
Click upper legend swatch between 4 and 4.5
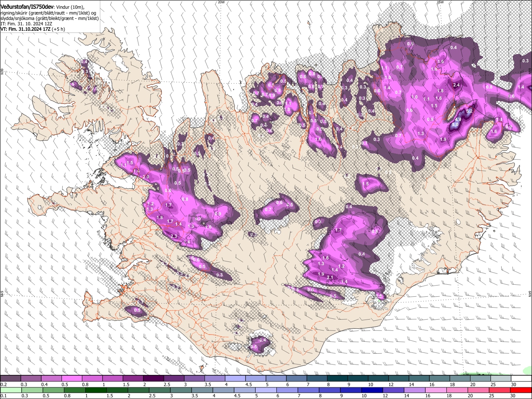[235, 379]
